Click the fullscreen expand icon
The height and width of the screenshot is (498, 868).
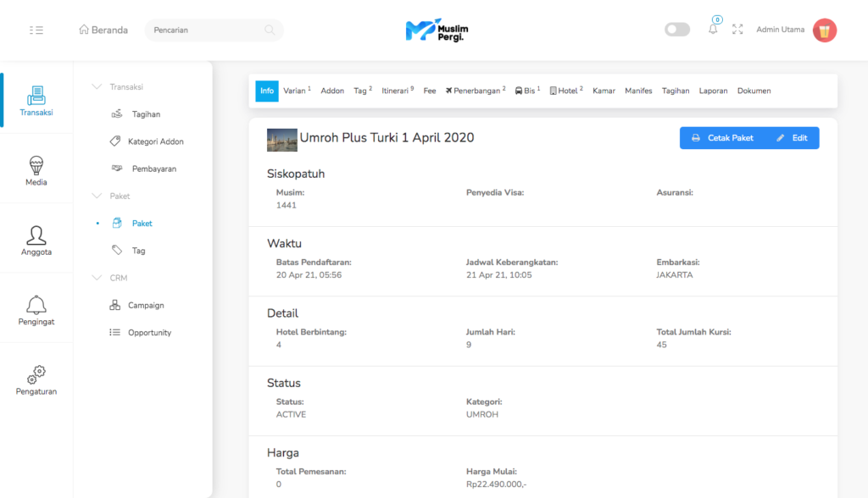pos(737,30)
